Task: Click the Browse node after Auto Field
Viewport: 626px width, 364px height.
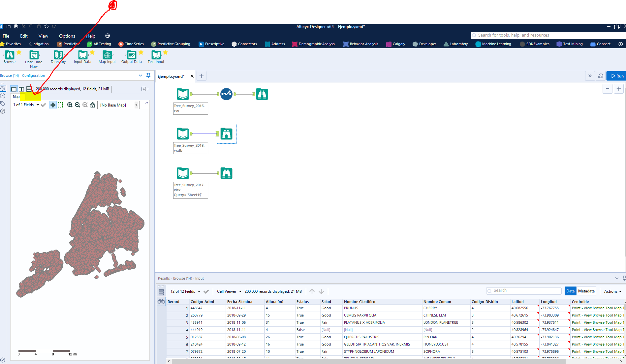Action: point(262,94)
